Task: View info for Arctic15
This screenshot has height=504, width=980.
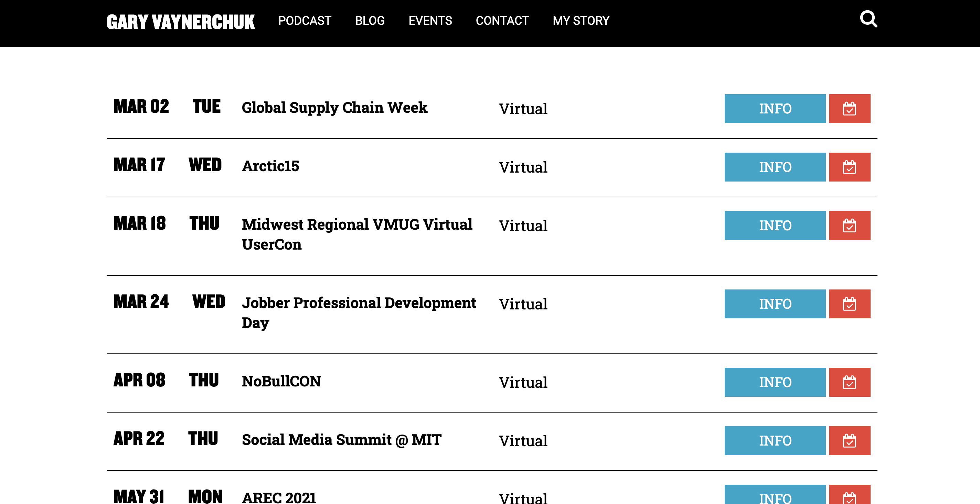Action: (x=775, y=167)
